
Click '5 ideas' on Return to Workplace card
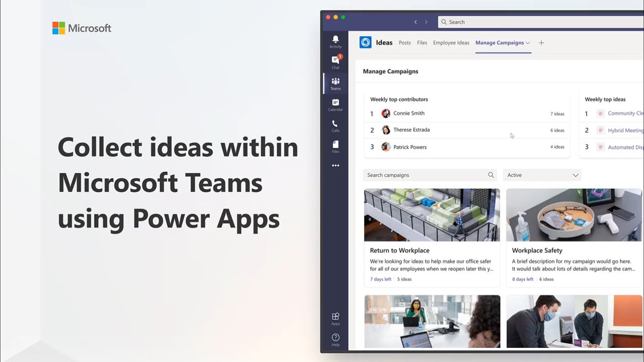point(405,280)
